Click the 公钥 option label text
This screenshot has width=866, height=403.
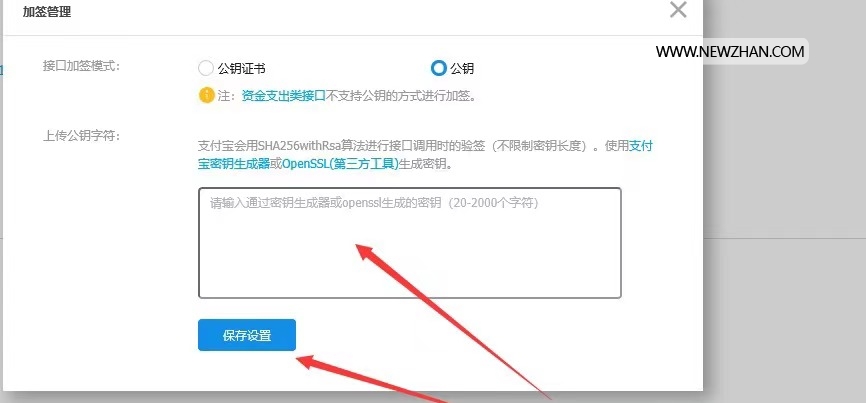[462, 69]
